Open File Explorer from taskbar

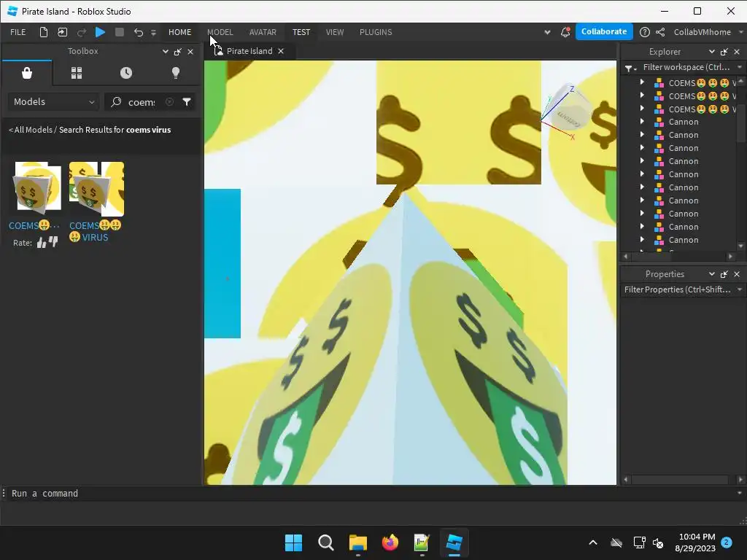click(357, 542)
